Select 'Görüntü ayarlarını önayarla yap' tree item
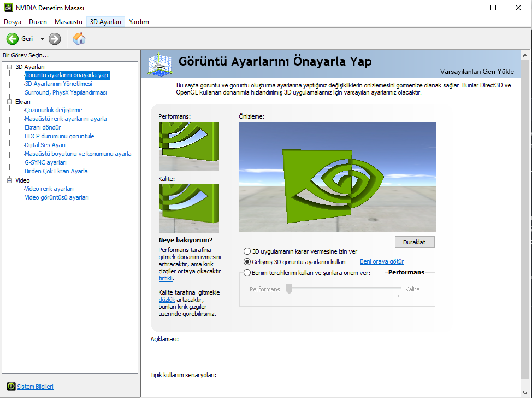 pos(67,75)
